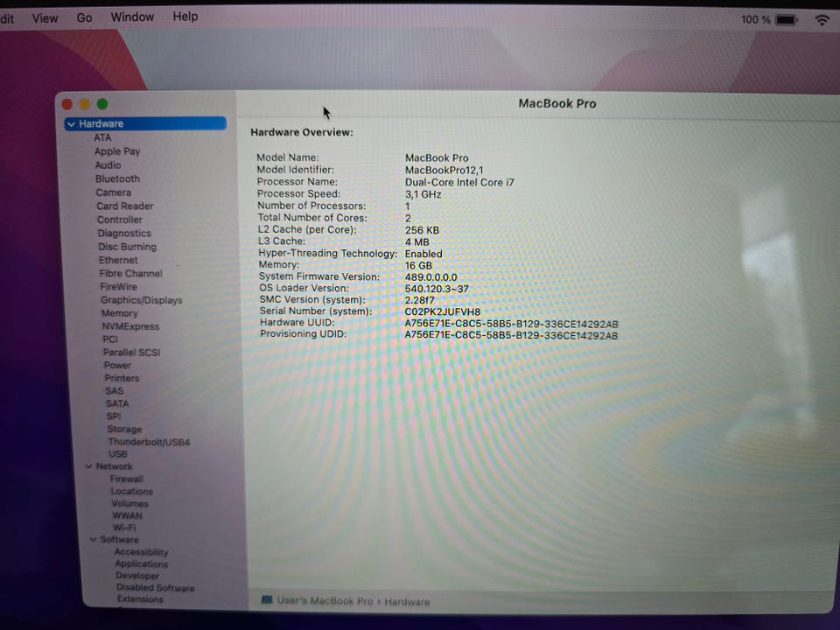
Task: Select Developer under Software
Action: point(137,576)
